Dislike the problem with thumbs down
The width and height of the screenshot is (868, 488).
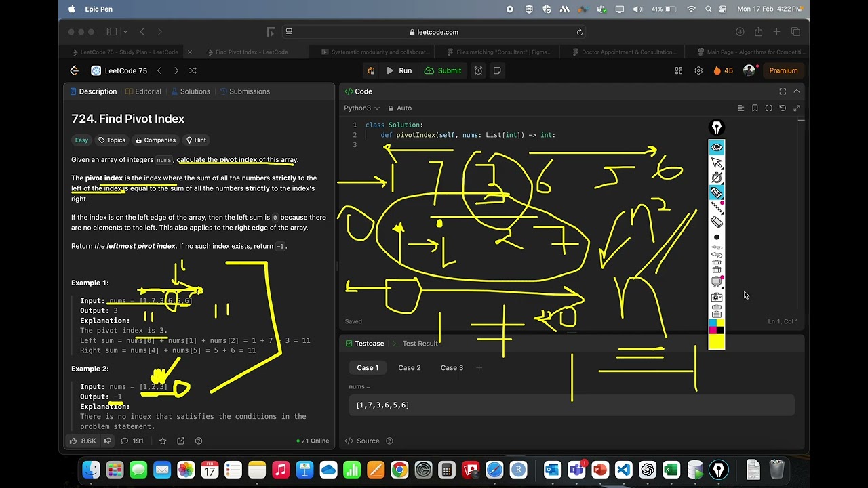coord(107,441)
